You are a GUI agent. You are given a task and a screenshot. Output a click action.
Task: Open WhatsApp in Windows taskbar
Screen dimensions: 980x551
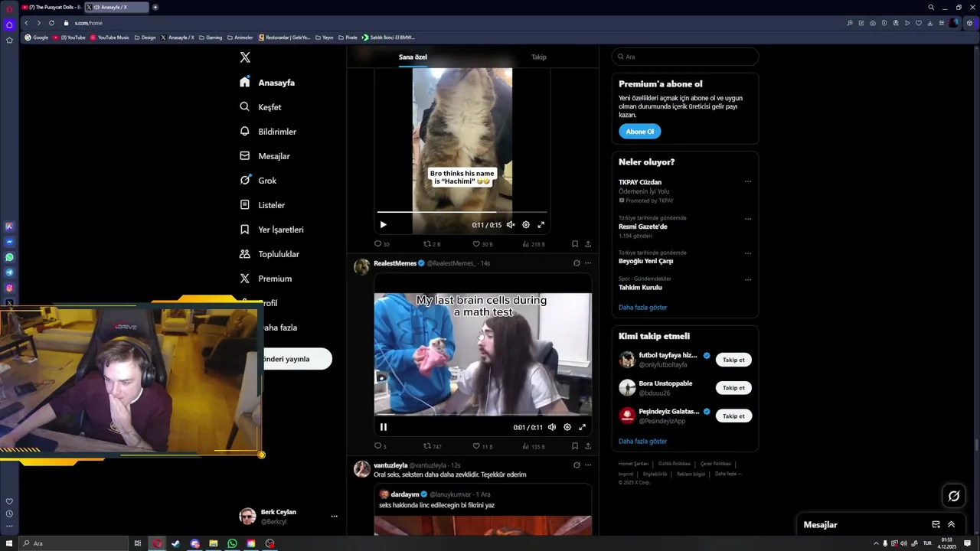[232, 543]
